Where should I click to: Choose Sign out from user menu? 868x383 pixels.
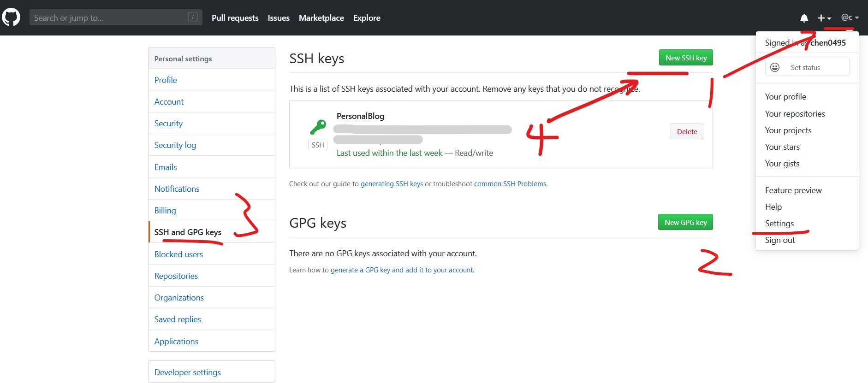coord(780,240)
